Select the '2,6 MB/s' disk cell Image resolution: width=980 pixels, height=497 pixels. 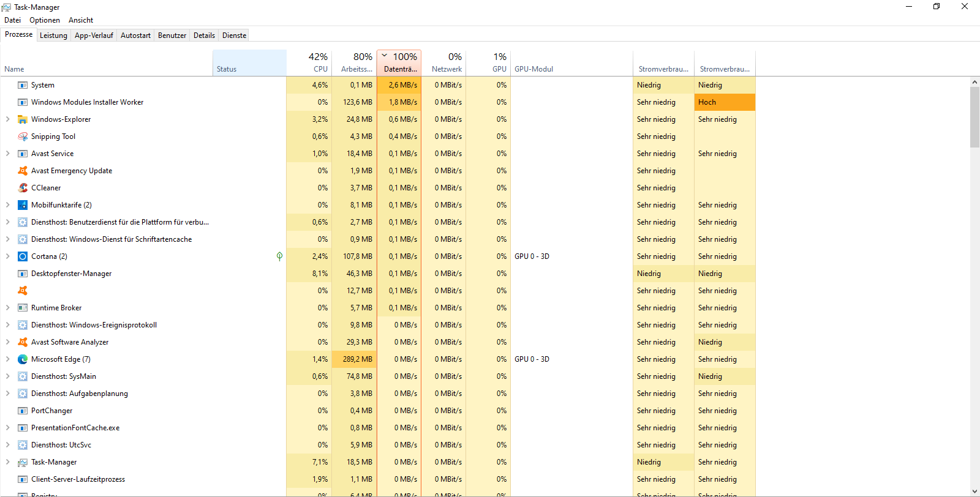[x=399, y=85]
